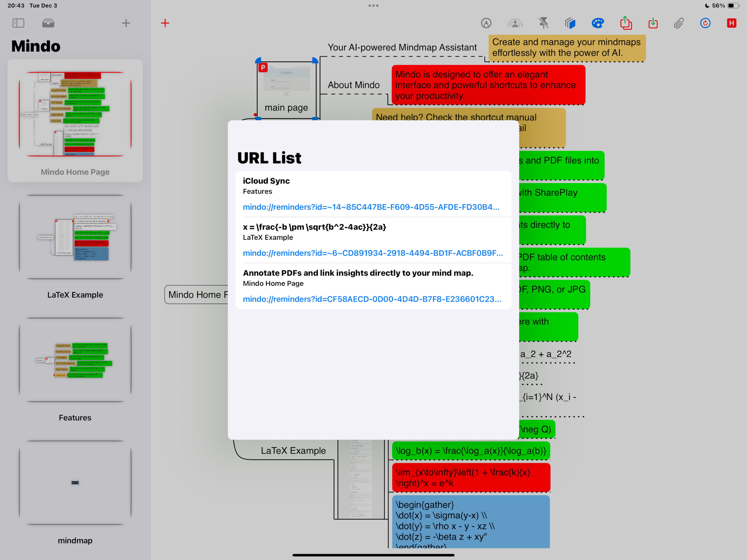Screen dimensions: 747x560
Task: Click the red import download icon
Action: pos(653,23)
